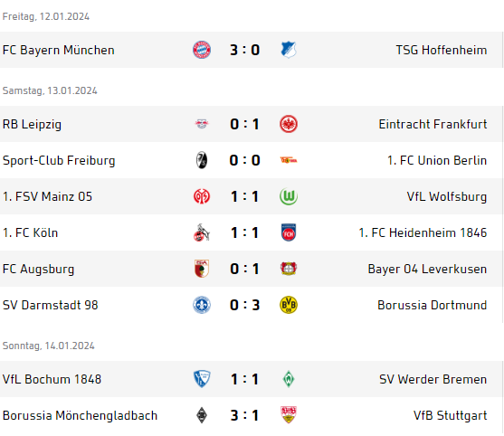504x436 pixels.
Task: Click the 1. FC Heidenheim 1846 team name
Action: [423, 232]
